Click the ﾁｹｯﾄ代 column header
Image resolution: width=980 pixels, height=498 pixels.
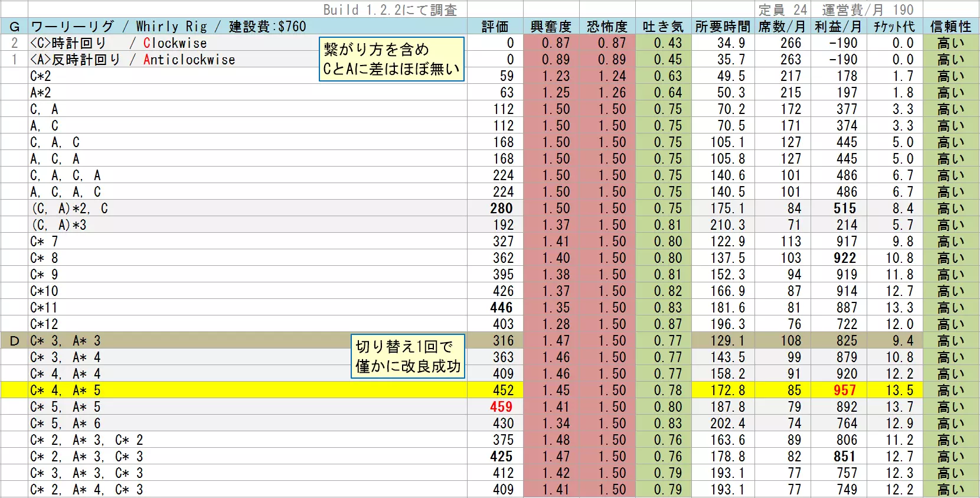coord(894,27)
